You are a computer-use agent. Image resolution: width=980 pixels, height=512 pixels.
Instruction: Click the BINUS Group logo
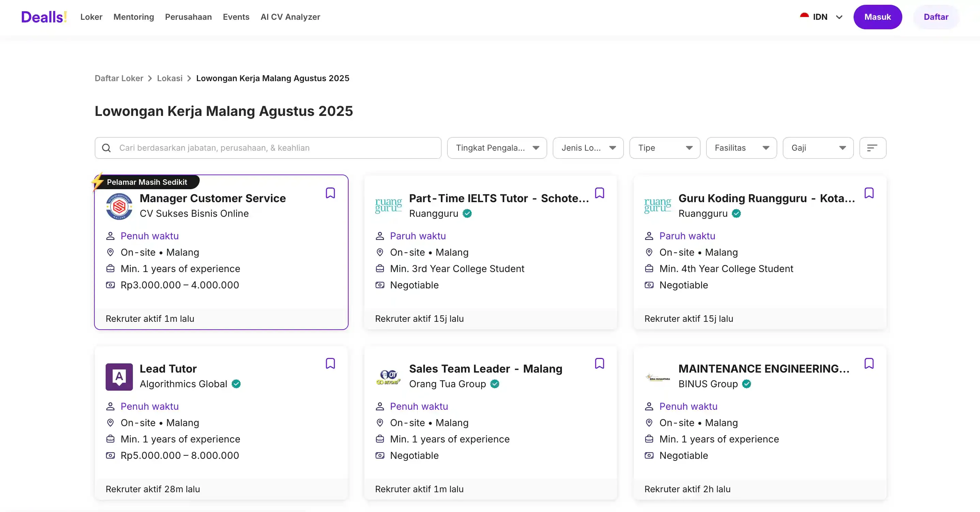coord(658,377)
